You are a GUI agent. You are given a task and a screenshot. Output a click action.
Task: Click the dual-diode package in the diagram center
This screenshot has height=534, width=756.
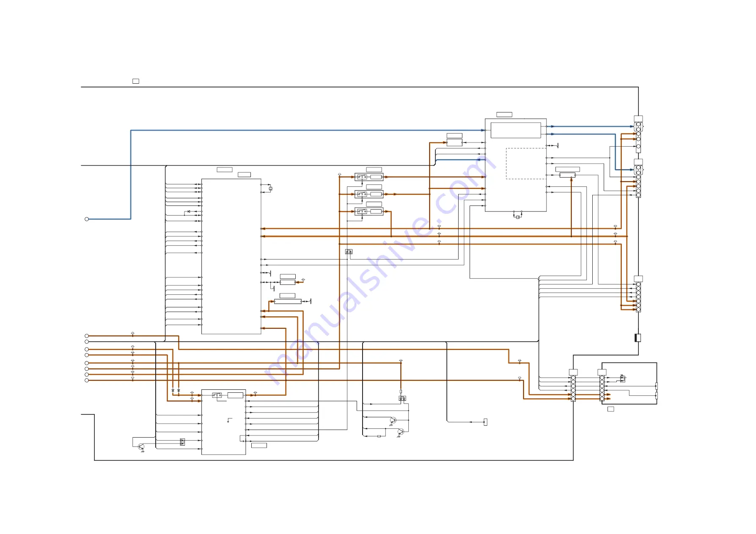click(x=349, y=252)
